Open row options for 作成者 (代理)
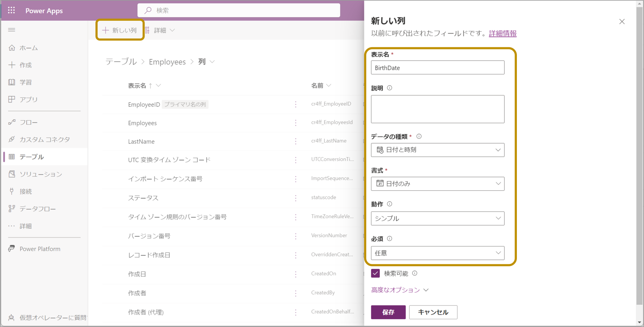The image size is (644, 327). (x=296, y=312)
